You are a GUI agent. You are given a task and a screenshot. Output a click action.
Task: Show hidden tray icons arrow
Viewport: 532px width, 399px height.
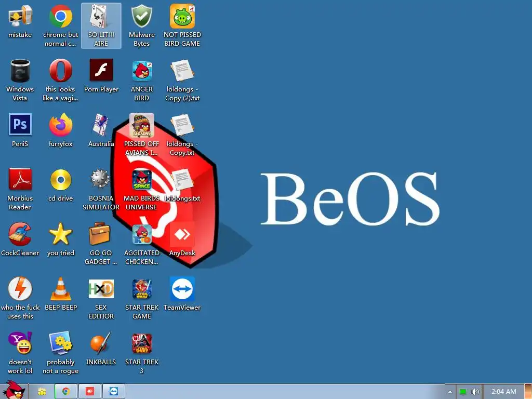click(450, 392)
